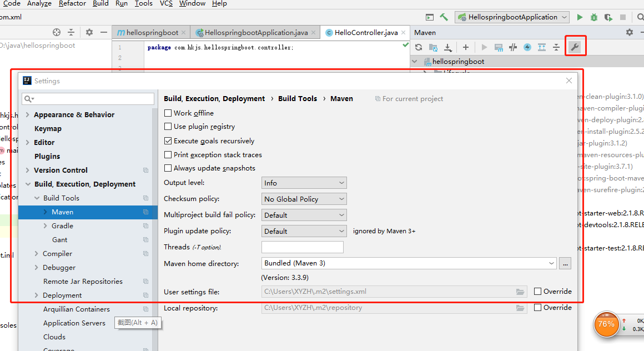Click the Settings search field
The image size is (644, 351).
pyautogui.click(x=88, y=99)
